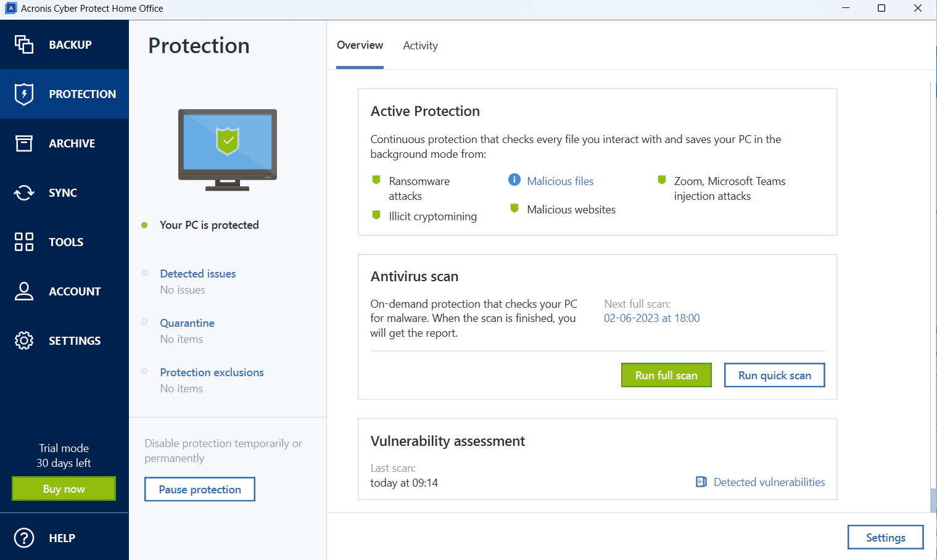
Task: Click the 'Next full scan:' label
Action: 637,303
